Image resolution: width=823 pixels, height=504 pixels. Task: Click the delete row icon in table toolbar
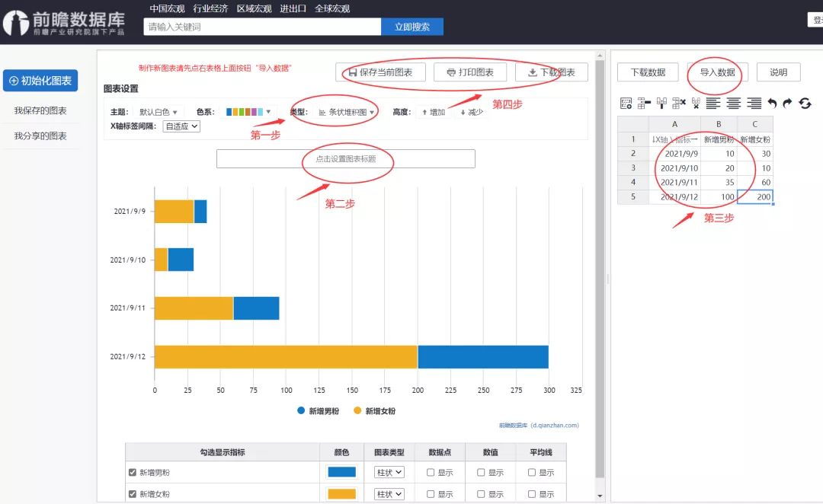click(679, 104)
